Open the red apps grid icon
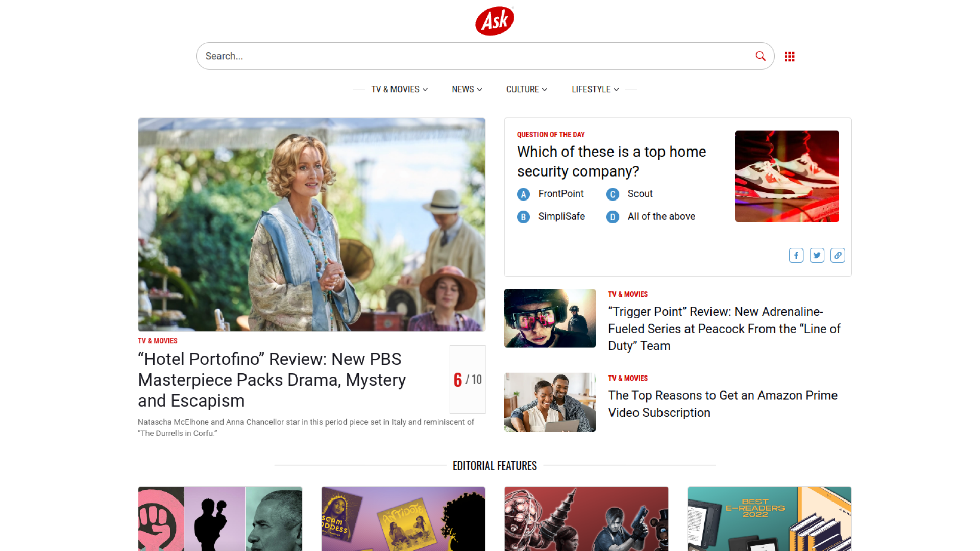 point(790,57)
